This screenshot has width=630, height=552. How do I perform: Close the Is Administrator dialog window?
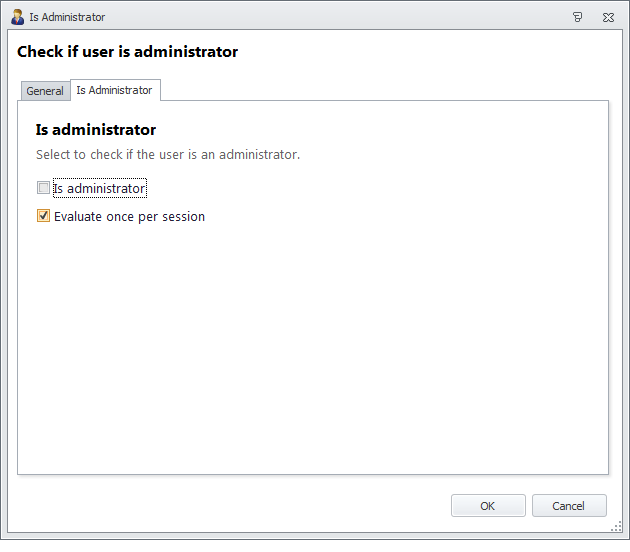[x=607, y=17]
